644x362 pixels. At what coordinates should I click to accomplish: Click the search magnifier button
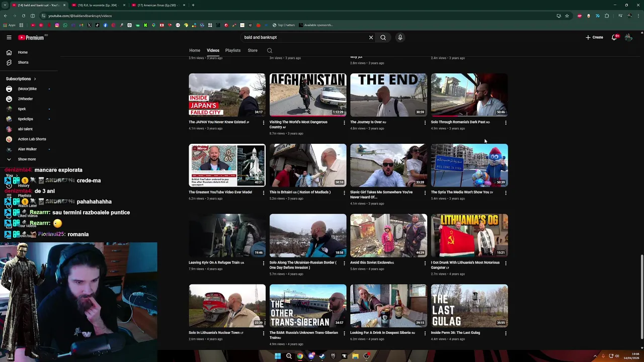(x=383, y=37)
